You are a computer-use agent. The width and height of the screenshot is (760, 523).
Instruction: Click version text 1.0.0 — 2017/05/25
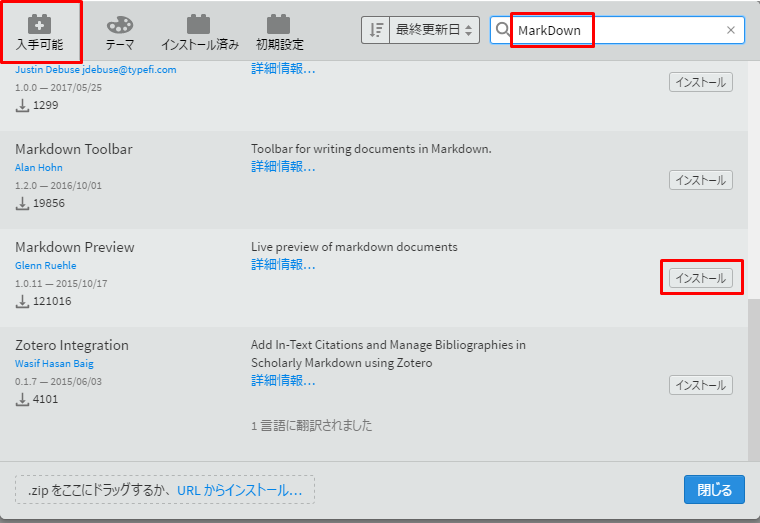tap(58, 88)
